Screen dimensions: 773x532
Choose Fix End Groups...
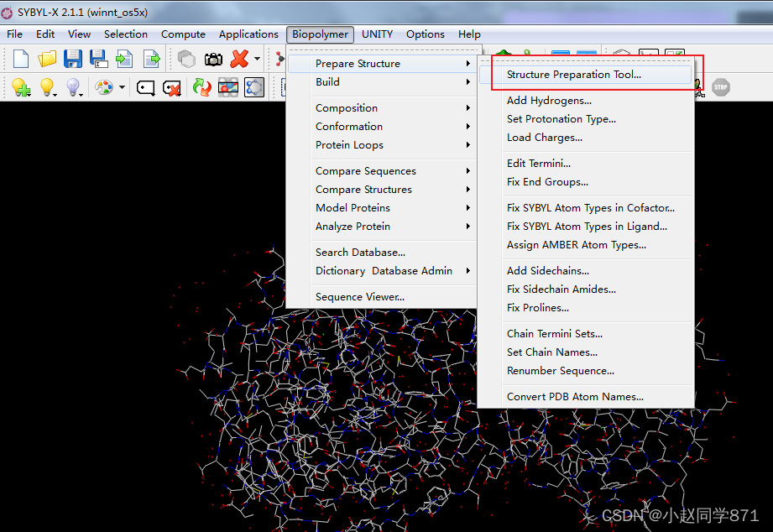[586, 182]
